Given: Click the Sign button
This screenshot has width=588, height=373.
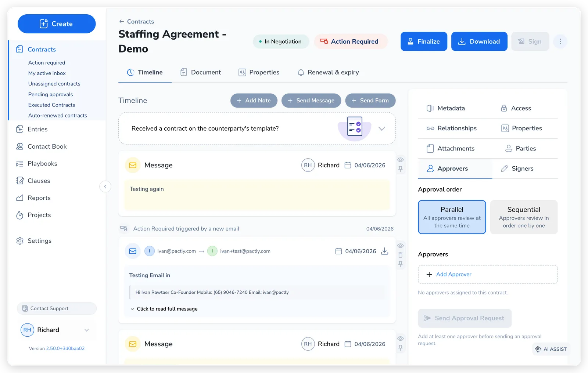Looking at the screenshot, I should tap(530, 41).
